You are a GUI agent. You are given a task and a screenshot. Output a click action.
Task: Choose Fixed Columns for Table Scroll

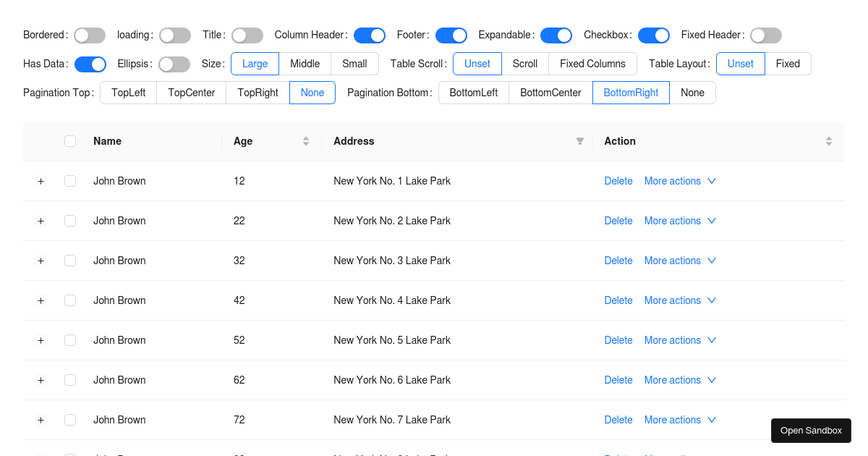coord(592,64)
